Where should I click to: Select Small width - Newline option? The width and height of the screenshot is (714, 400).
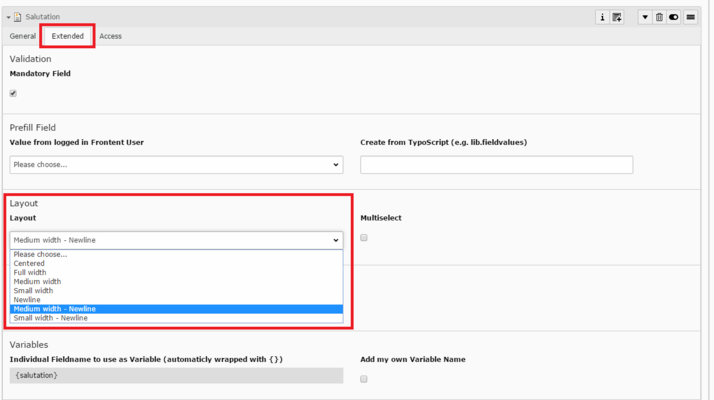coord(50,318)
